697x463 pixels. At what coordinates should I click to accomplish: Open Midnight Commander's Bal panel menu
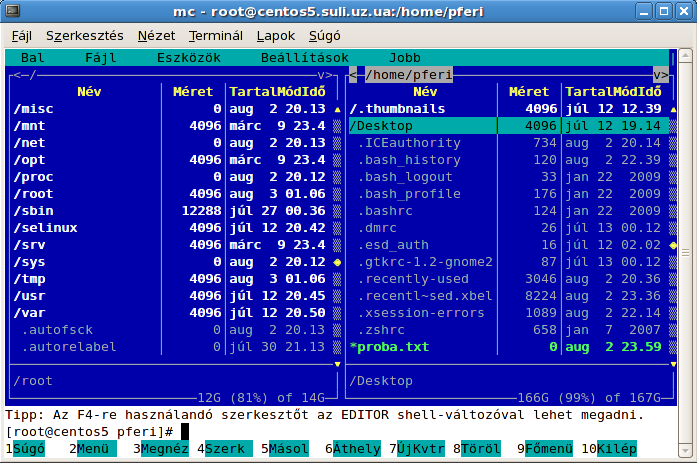point(32,58)
